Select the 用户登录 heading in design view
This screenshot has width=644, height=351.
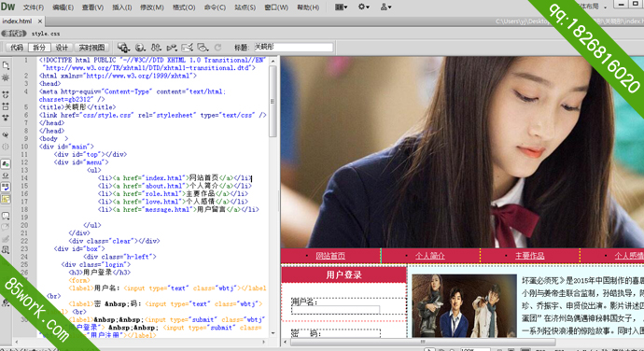(x=343, y=275)
